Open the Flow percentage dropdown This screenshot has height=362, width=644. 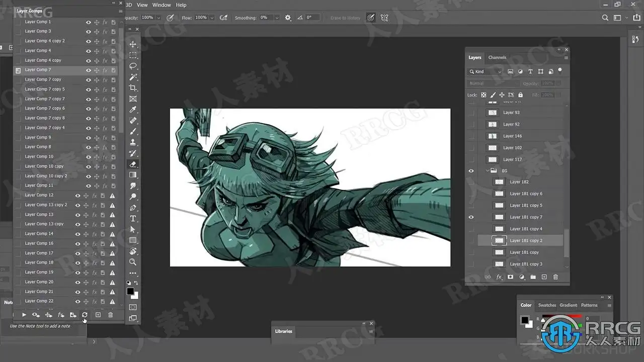pos(212,18)
